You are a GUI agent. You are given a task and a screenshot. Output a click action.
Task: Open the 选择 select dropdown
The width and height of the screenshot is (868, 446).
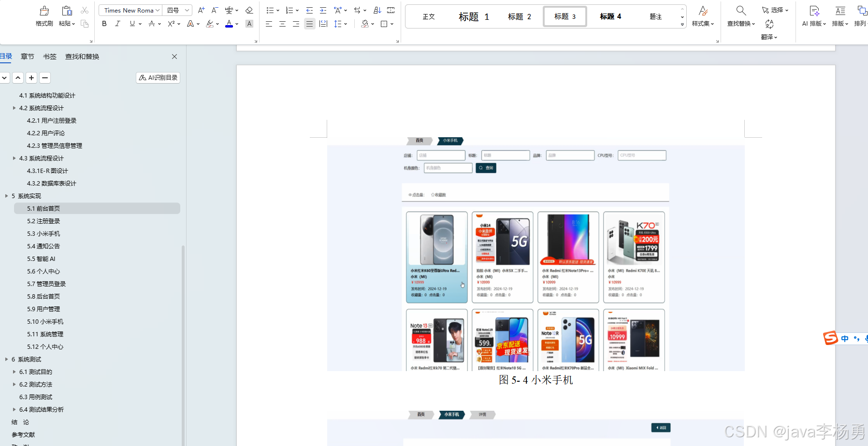click(x=775, y=10)
